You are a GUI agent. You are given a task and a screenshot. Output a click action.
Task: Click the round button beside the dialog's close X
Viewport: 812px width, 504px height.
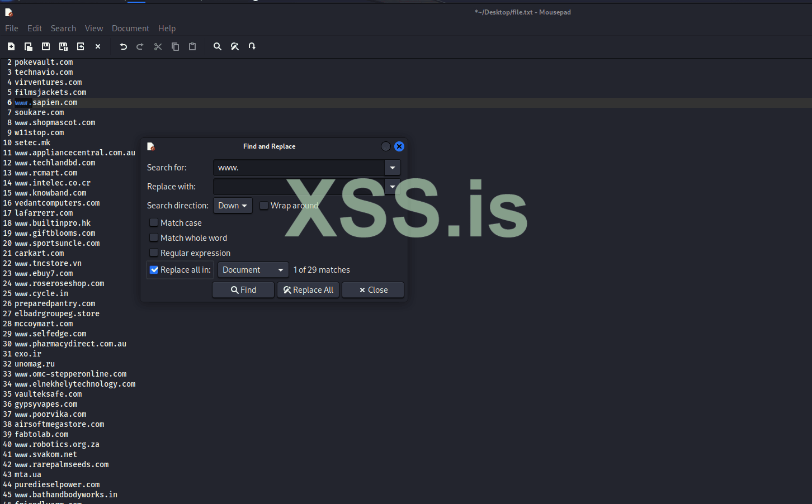click(x=386, y=146)
